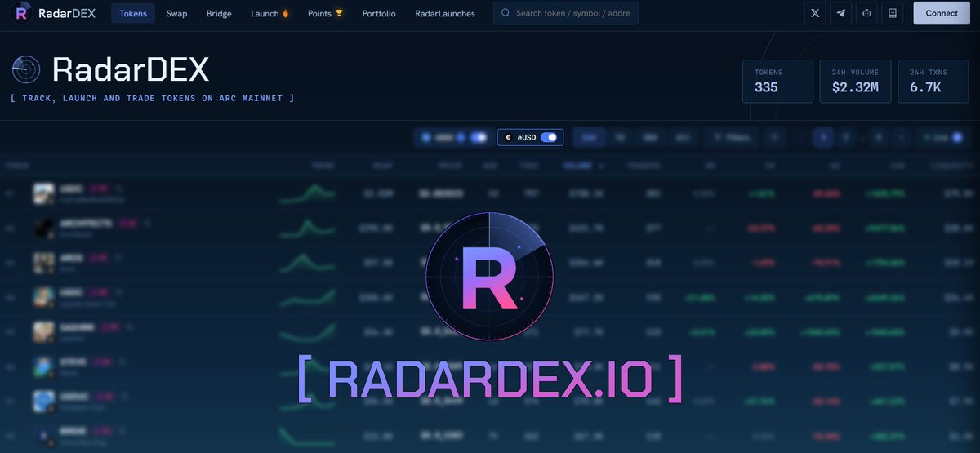The height and width of the screenshot is (453, 980).
Task: Click the 24H TXNS 6.7K card
Action: point(933,81)
